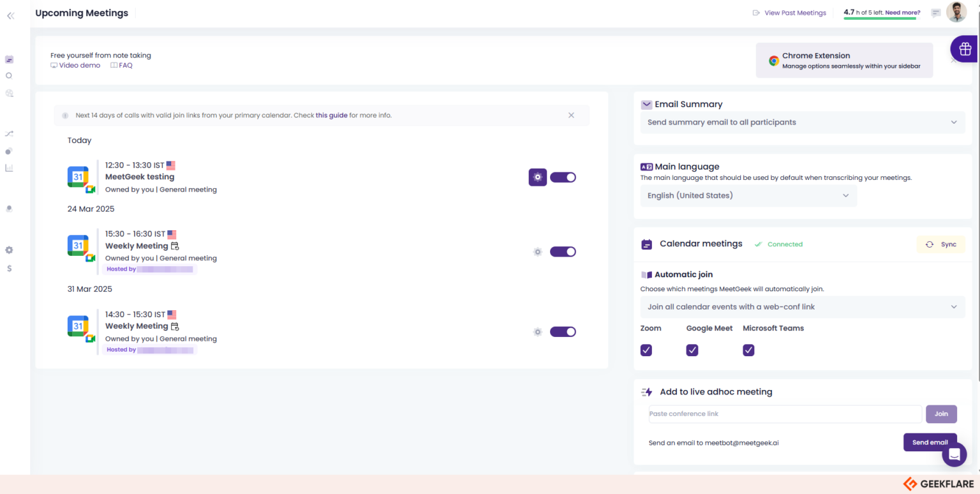Click the chat support bubble icon

[954, 454]
